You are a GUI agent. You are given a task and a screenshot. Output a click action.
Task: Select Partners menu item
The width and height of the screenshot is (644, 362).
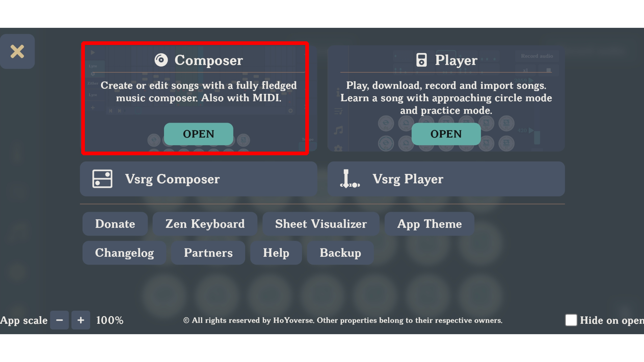(x=208, y=252)
